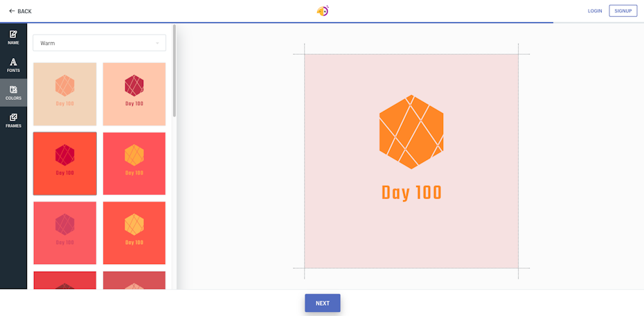The width and height of the screenshot is (644, 316).
Task: Click the color list scrollbar
Action: pos(175,69)
